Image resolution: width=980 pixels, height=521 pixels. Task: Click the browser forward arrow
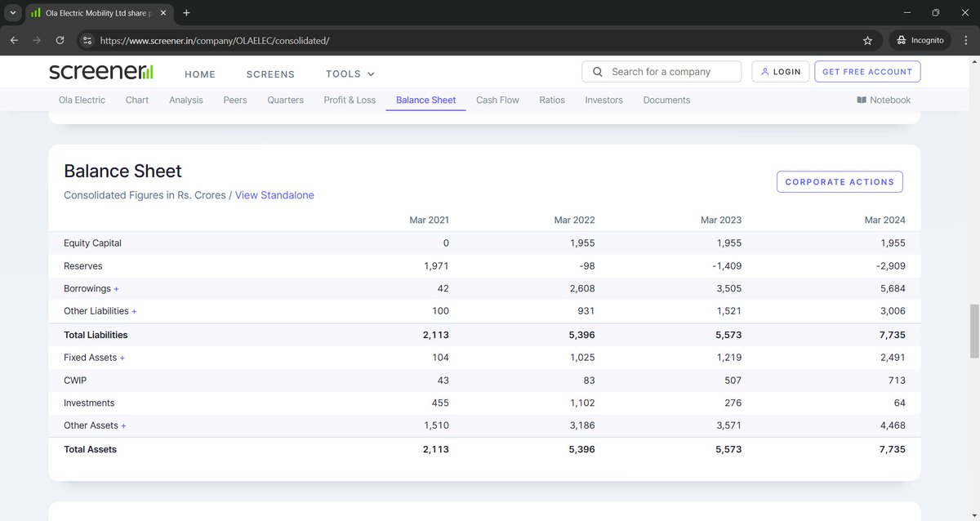[37, 40]
